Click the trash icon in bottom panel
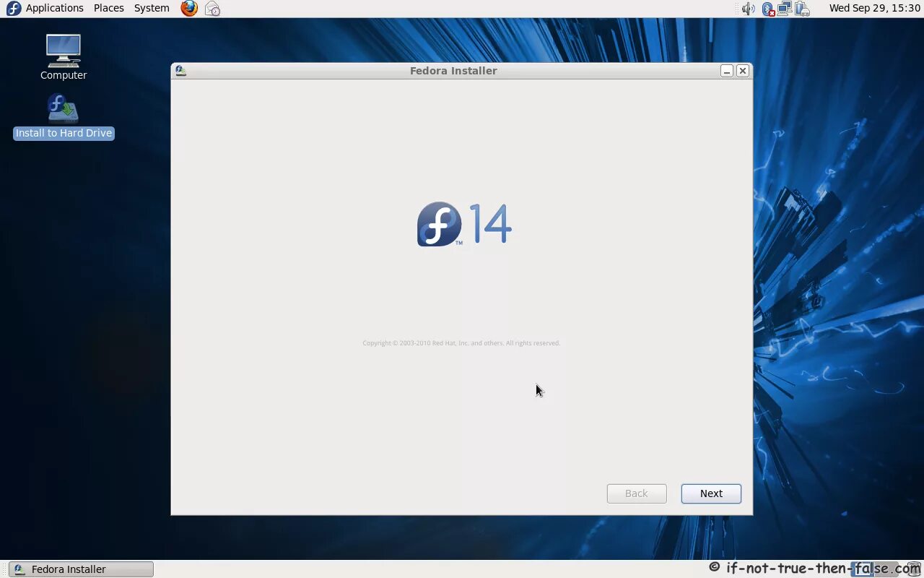Screen dimensions: 924x578 [x=914, y=569]
